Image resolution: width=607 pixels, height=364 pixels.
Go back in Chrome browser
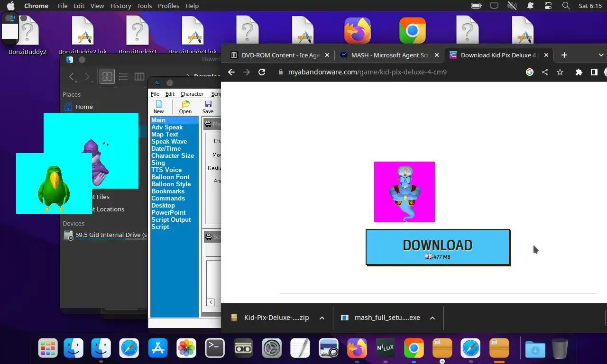[x=231, y=72]
